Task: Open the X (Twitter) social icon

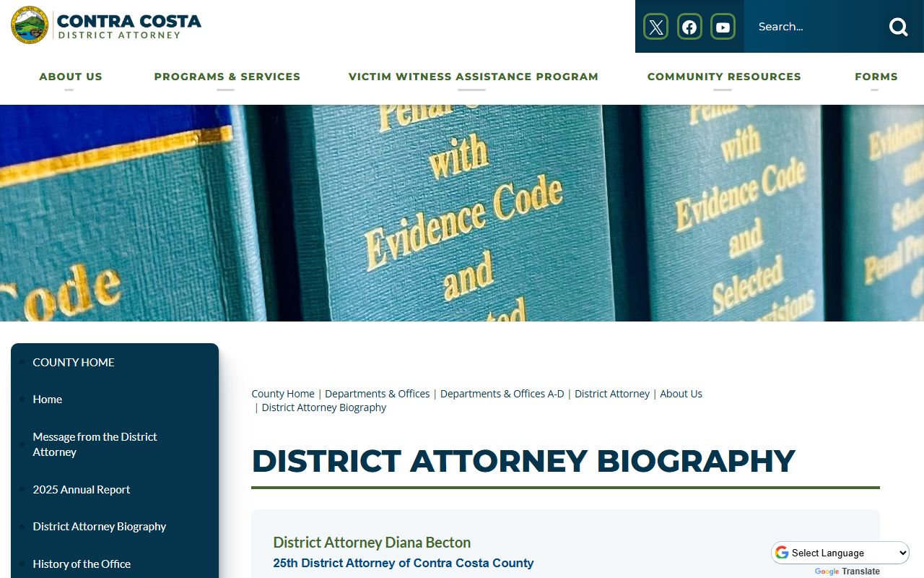Action: pyautogui.click(x=655, y=27)
